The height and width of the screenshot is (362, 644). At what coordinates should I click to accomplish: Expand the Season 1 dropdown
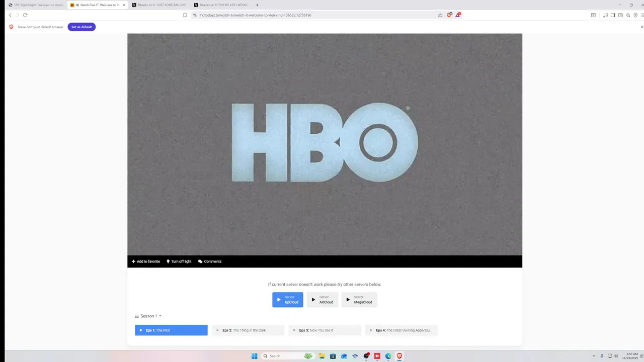point(148,316)
